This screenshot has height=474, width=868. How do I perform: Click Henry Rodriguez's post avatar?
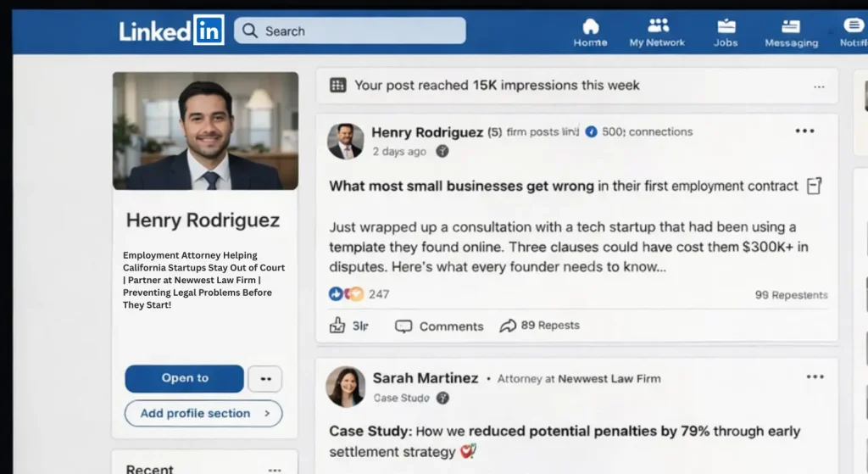pyautogui.click(x=346, y=142)
